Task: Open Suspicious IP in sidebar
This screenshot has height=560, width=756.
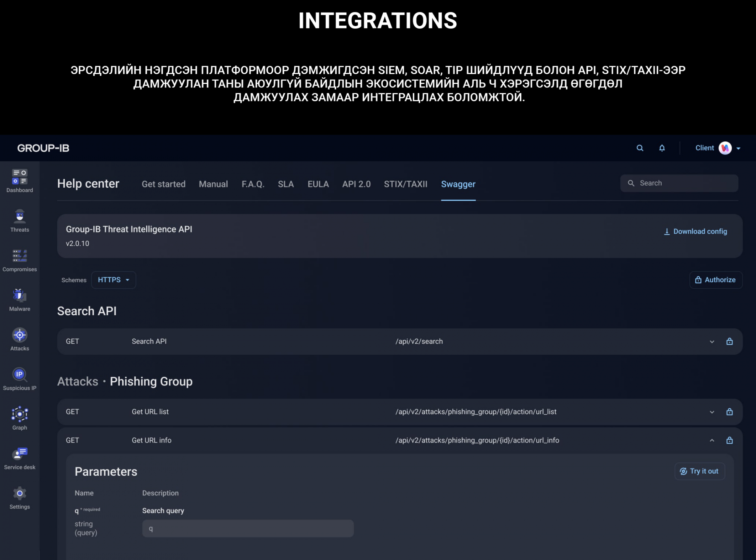Action: 20,375
